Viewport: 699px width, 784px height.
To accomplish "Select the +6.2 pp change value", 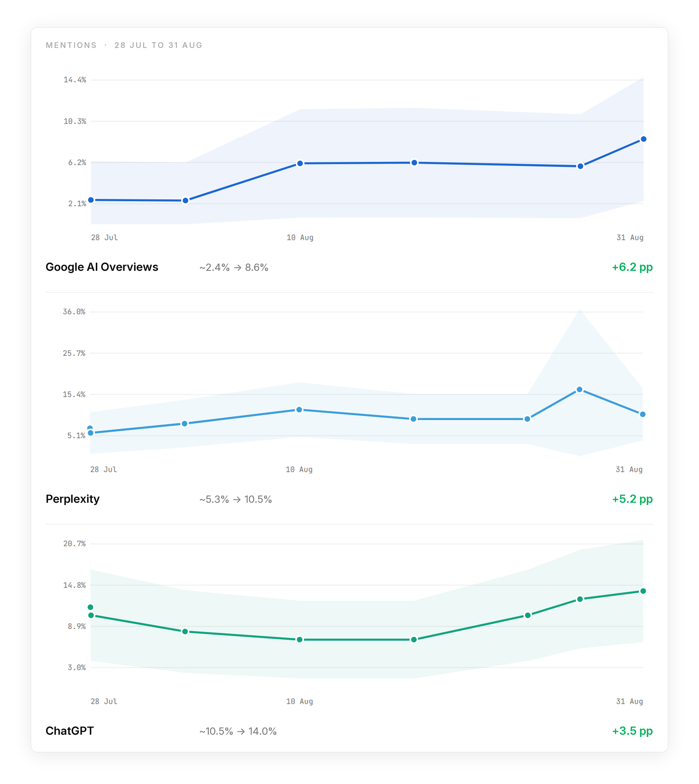I will [632, 267].
